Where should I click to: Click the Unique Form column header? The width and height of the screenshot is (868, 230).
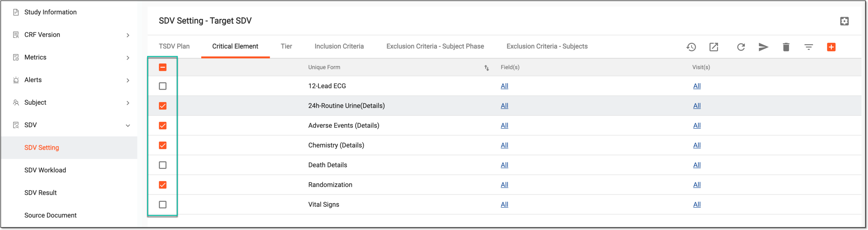coord(324,67)
